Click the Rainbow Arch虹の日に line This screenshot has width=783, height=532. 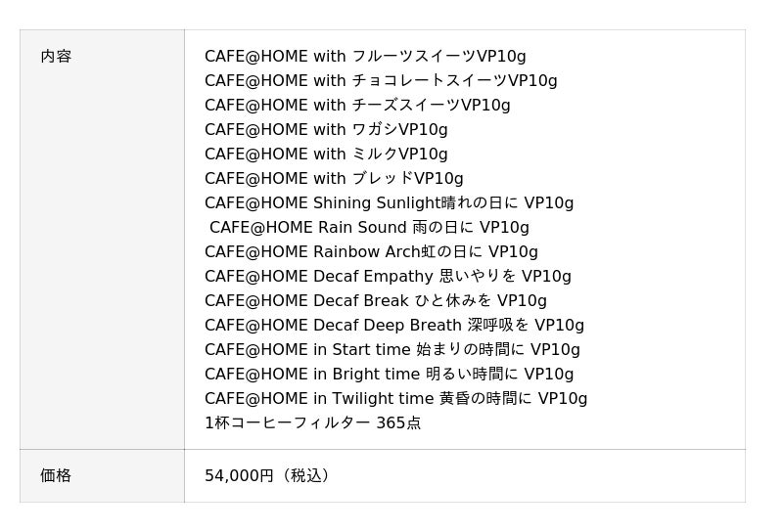(x=371, y=252)
